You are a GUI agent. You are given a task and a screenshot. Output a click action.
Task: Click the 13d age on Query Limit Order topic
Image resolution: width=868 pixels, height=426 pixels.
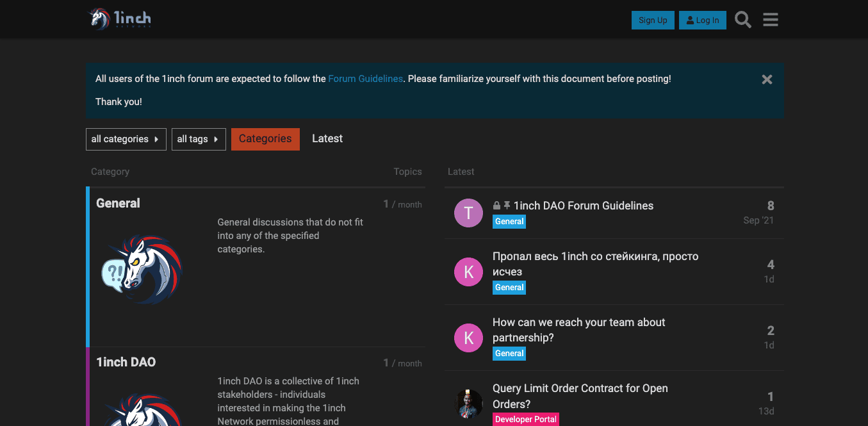(x=766, y=411)
